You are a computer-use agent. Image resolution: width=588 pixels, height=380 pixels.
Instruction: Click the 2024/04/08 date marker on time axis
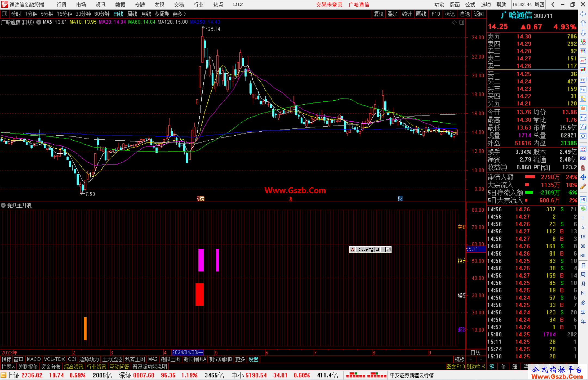click(x=187, y=352)
